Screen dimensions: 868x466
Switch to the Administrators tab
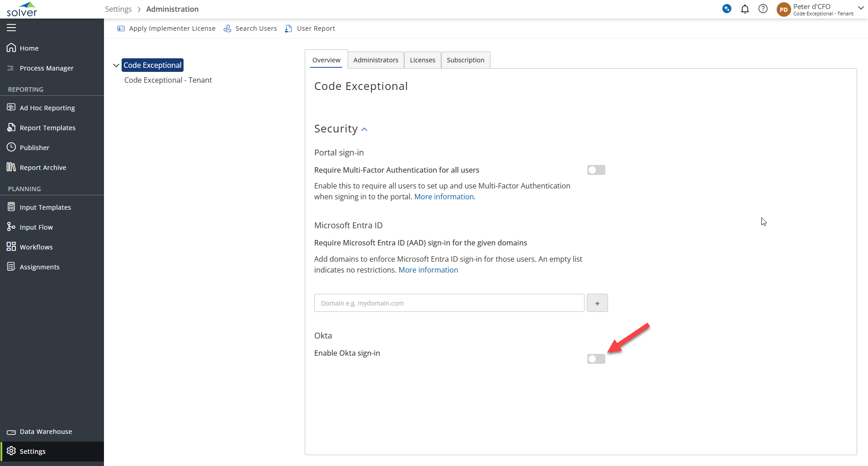376,60
